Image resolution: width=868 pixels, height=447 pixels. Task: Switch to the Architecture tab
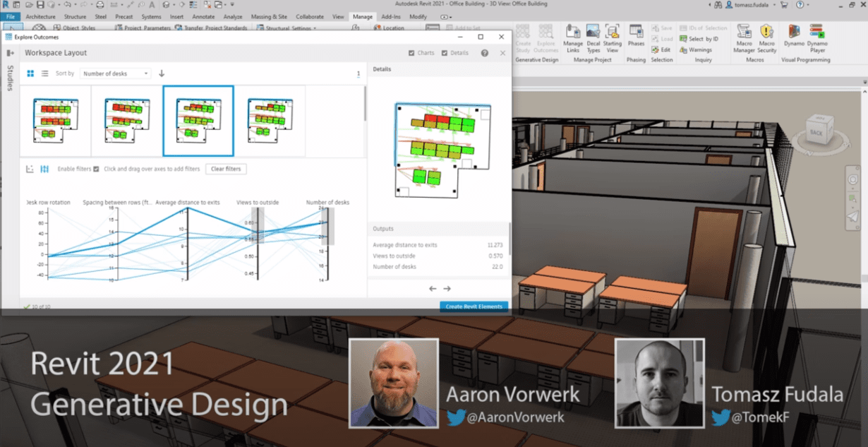tap(40, 16)
